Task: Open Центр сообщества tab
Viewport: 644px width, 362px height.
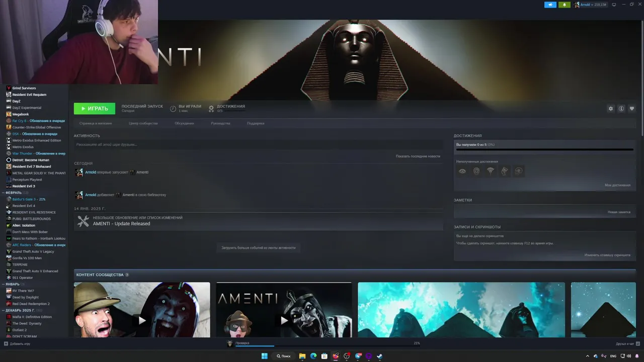Action: click(x=143, y=123)
